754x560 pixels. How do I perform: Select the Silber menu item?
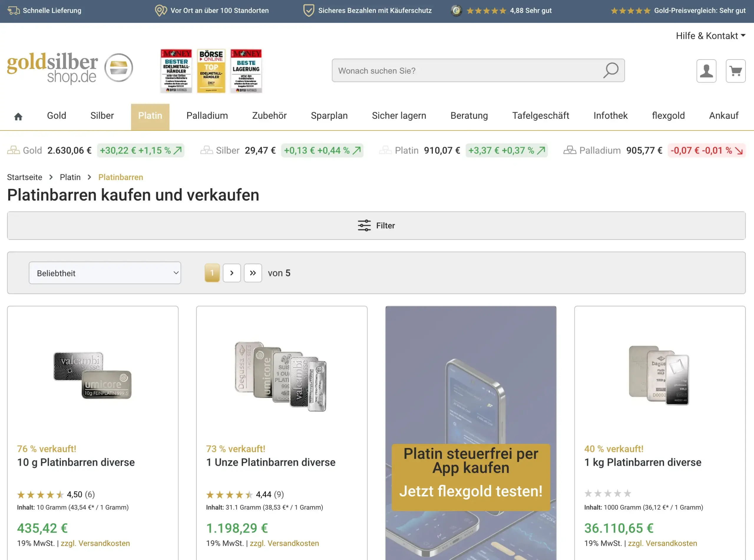tap(102, 115)
